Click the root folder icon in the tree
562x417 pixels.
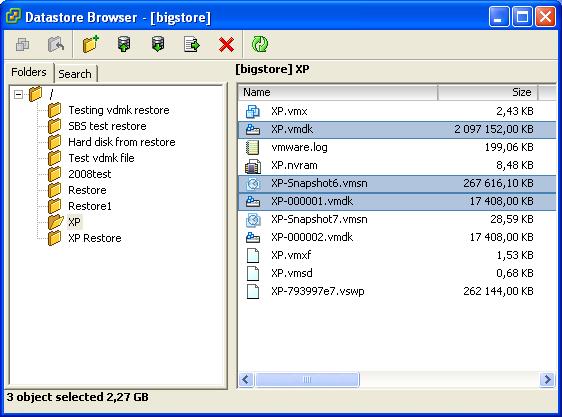click(35, 94)
